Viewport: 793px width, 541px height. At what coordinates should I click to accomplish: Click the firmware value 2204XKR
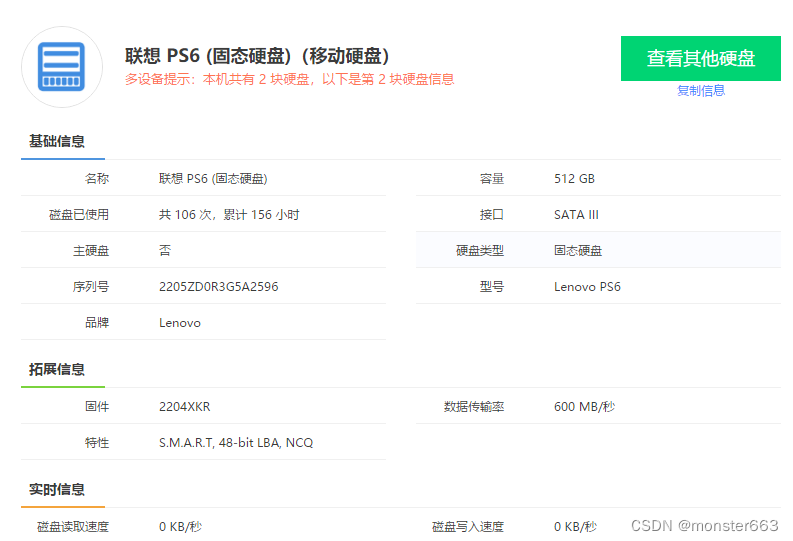point(185,407)
